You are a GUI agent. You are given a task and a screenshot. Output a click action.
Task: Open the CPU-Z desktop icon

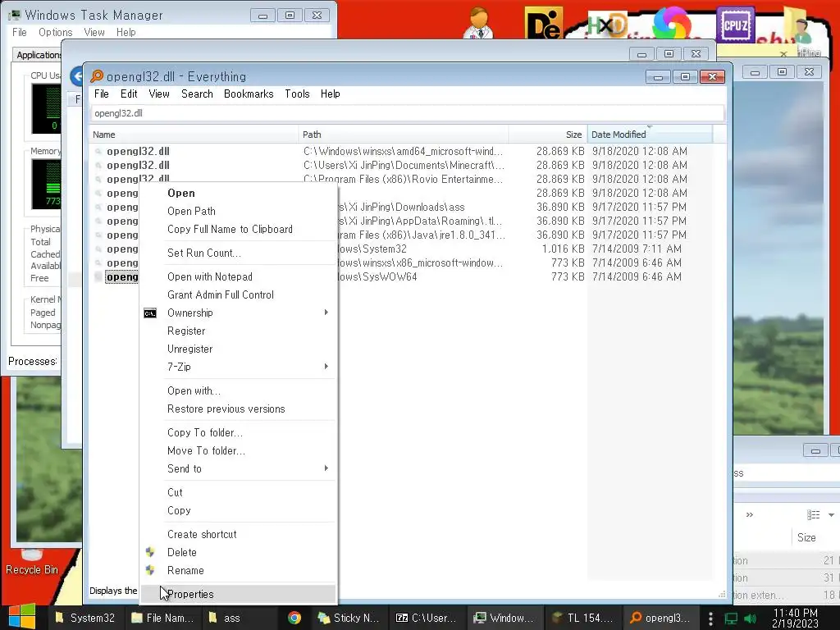pos(735,24)
